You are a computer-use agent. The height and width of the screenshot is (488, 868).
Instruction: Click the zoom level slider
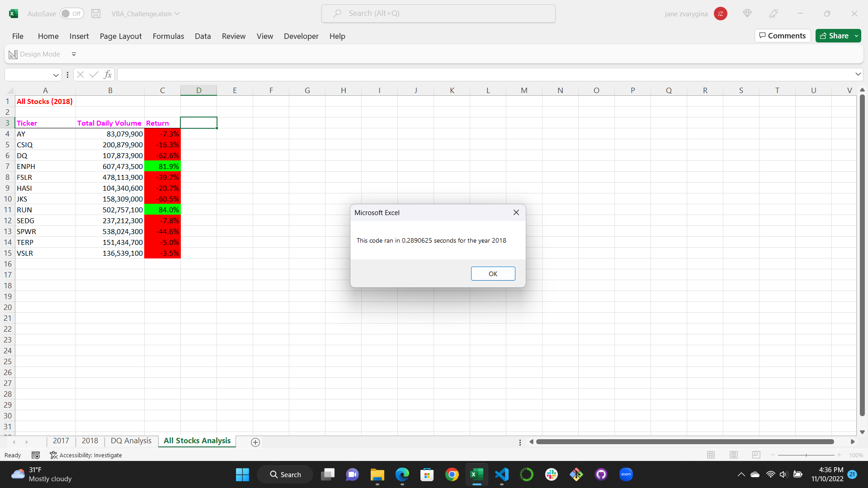click(806, 455)
